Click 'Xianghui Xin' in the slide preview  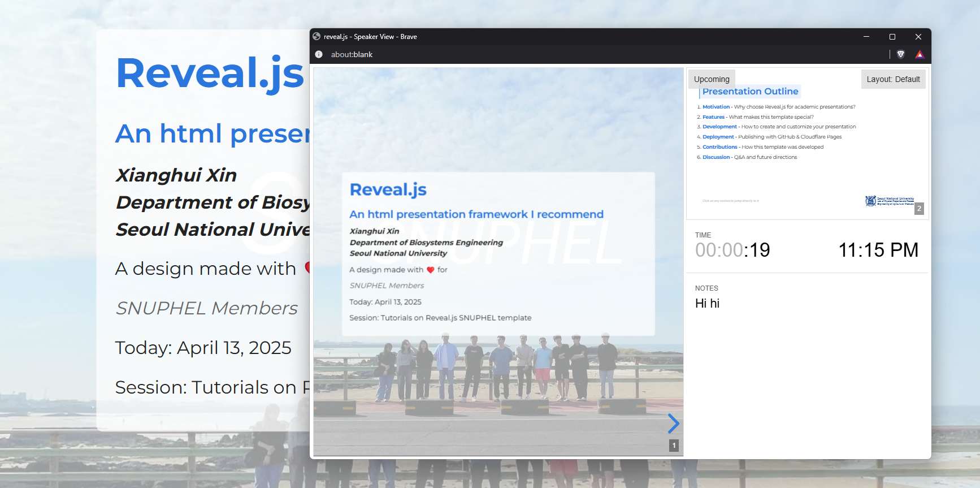pyautogui.click(x=374, y=231)
